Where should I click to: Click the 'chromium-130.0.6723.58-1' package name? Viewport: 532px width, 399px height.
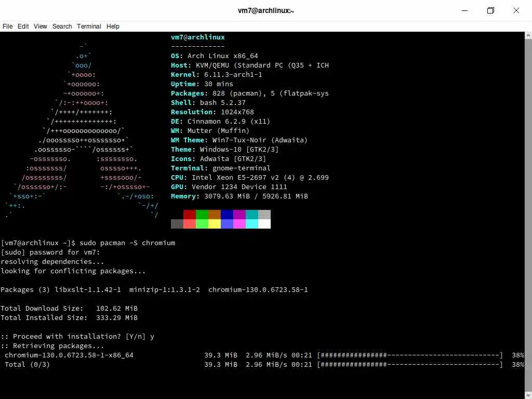(258, 290)
